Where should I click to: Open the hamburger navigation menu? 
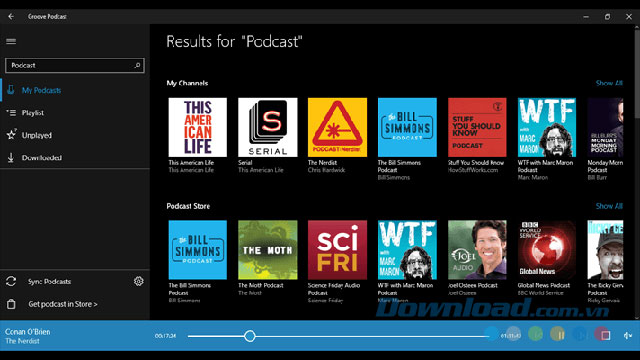(11, 41)
